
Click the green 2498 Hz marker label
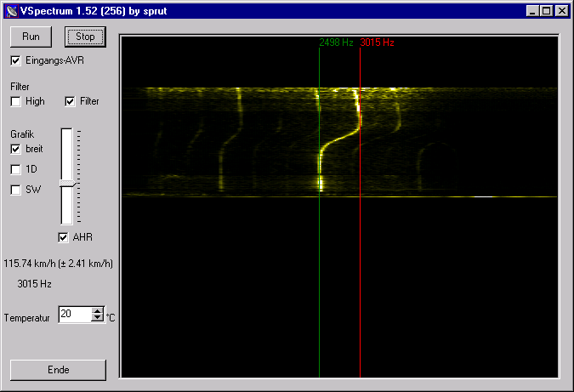[x=336, y=42]
